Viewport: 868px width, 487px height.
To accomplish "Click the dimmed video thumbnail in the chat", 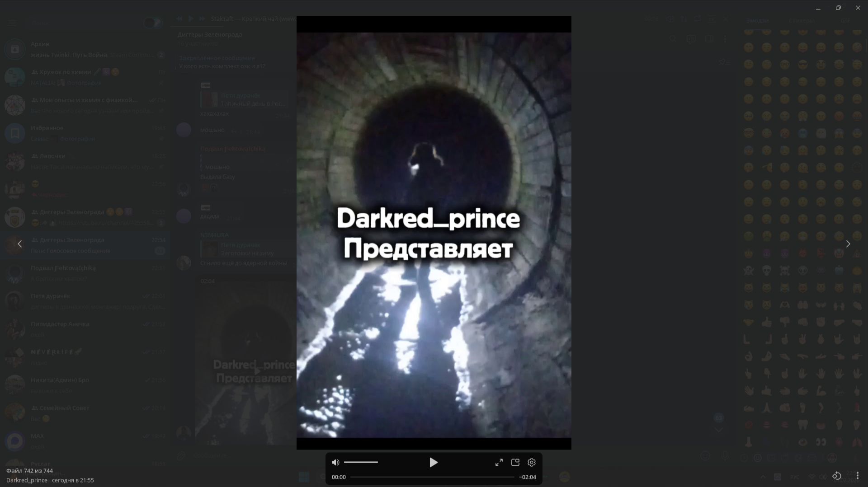I will click(x=246, y=360).
